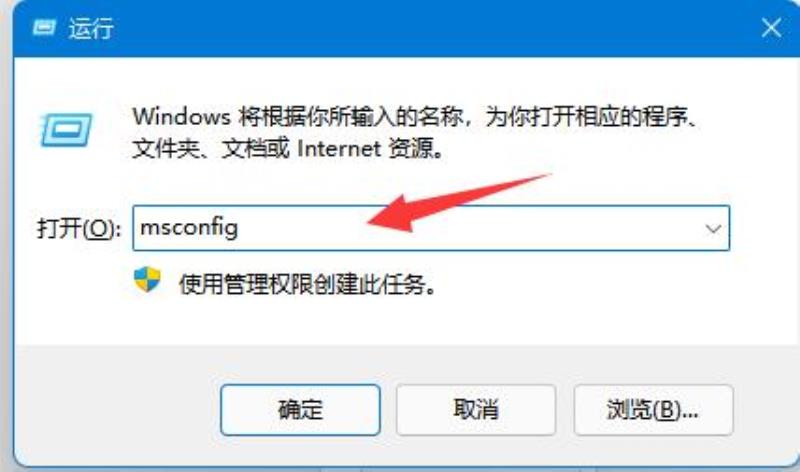Place cursor on the msconfig text
The height and width of the screenshot is (472, 800).
(x=189, y=228)
